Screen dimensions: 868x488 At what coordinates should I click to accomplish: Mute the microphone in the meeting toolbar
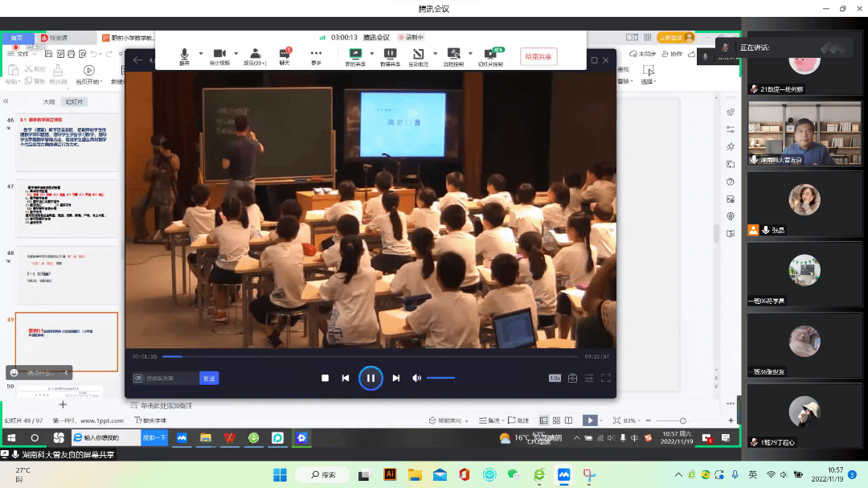[185, 56]
